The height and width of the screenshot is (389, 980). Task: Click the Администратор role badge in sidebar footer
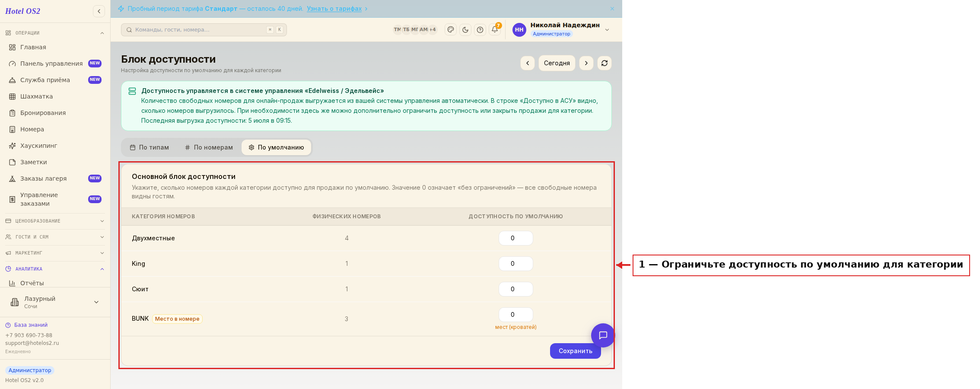(x=30, y=370)
